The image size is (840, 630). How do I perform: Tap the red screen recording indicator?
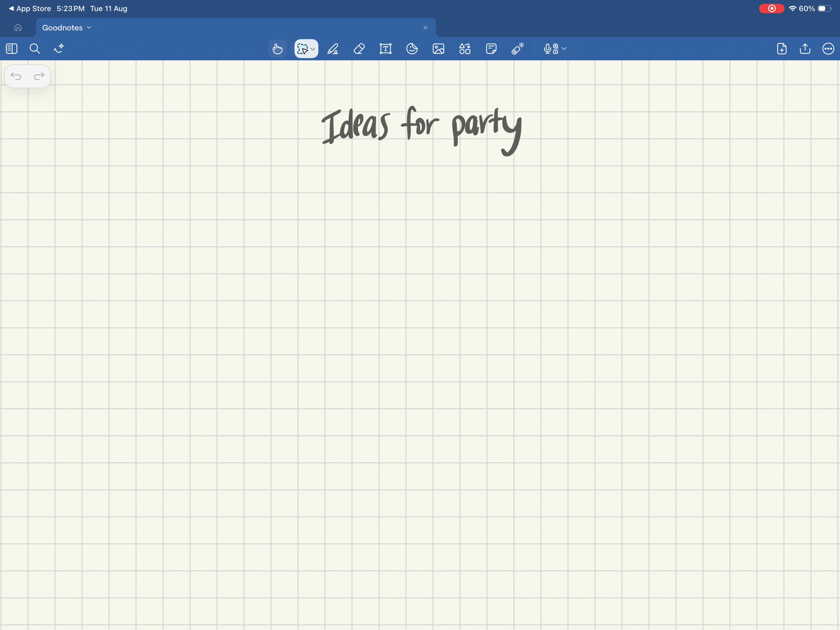[772, 8]
